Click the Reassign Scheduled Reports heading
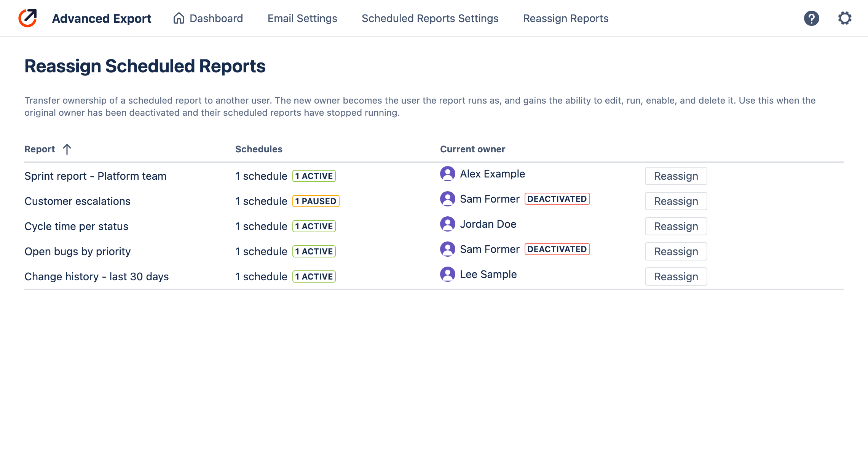This screenshot has height=457, width=868. pos(145,66)
